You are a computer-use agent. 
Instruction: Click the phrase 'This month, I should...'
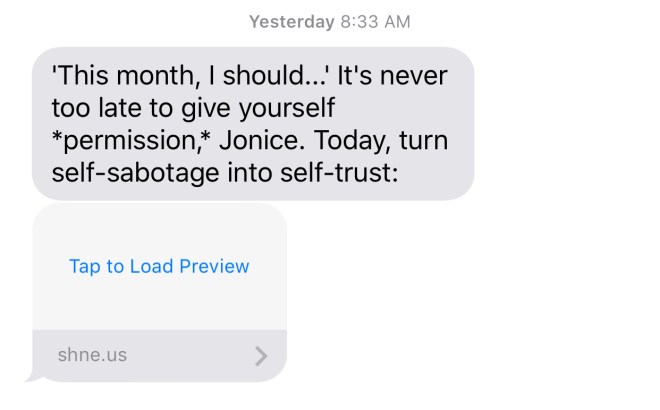[x=189, y=76]
